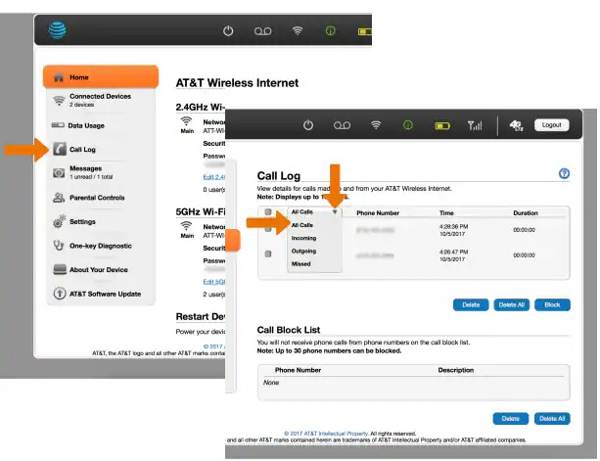Click Delete All below the Call Log table
This screenshot has width=600, height=461.
tap(512, 305)
